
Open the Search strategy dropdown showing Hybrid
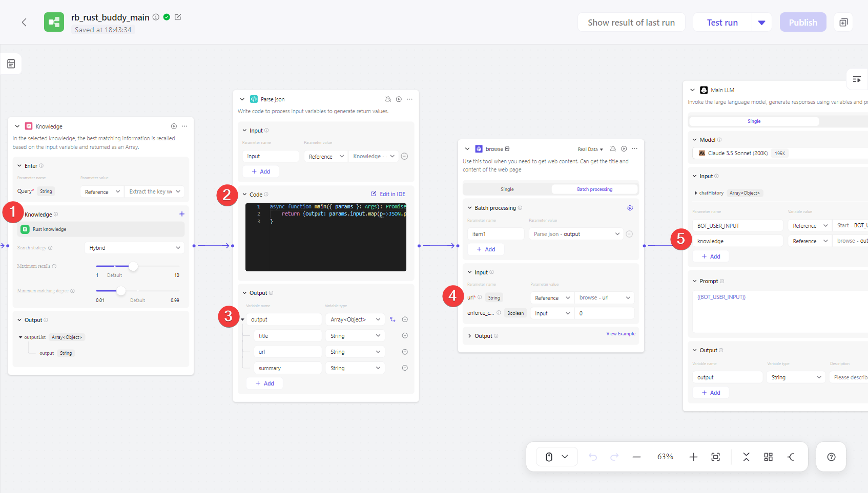click(134, 247)
